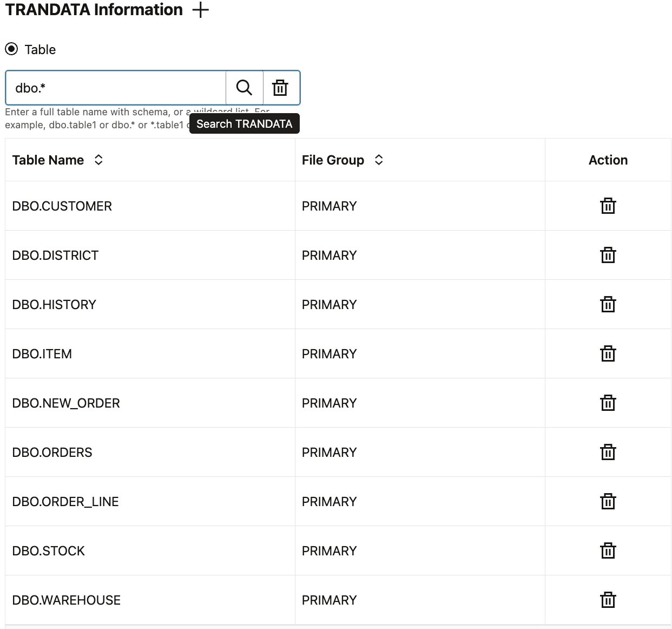The image size is (672, 629).
Task: Delete tran data for DBO.DISTRICT row
Action: coord(608,255)
